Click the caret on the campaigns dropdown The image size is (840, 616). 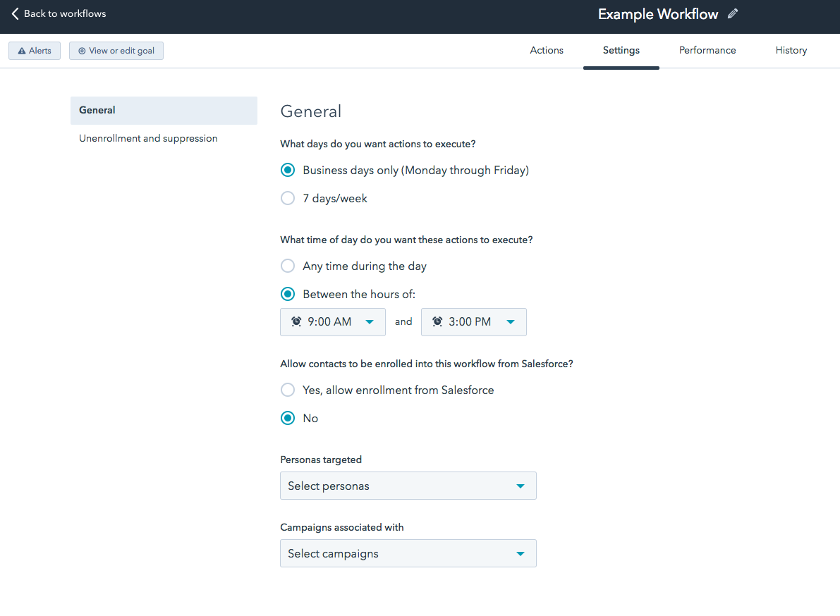pyautogui.click(x=521, y=553)
